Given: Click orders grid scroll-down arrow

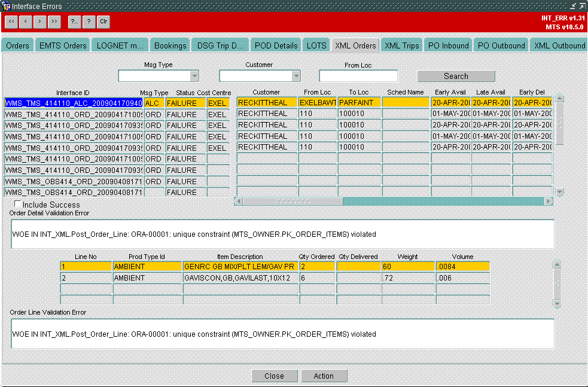Looking at the screenshot, I should click(x=559, y=192).
